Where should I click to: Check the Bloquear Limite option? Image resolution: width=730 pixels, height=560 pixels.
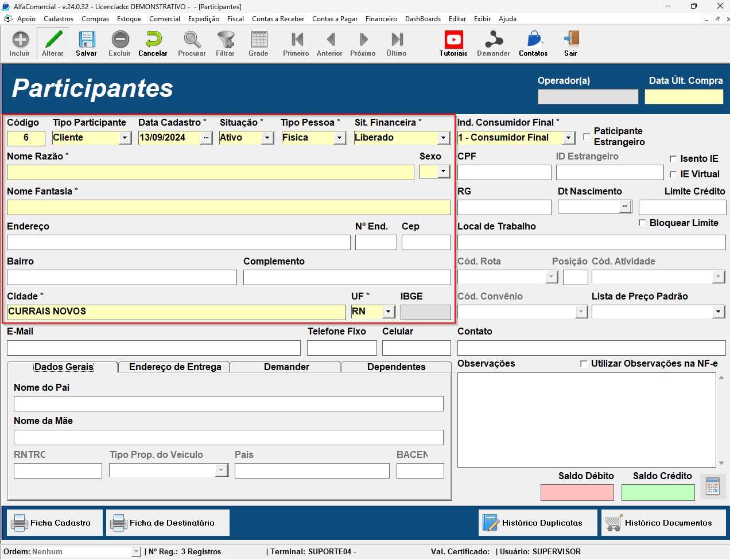642,223
